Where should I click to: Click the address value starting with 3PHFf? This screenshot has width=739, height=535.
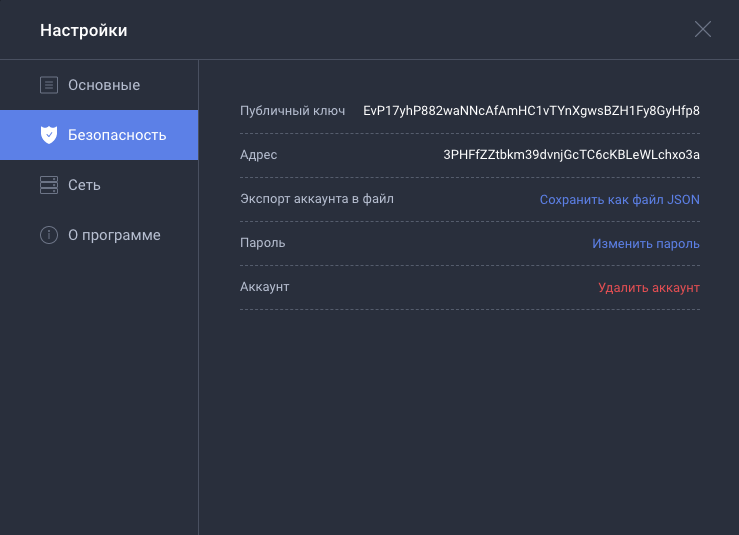pyautogui.click(x=571, y=155)
